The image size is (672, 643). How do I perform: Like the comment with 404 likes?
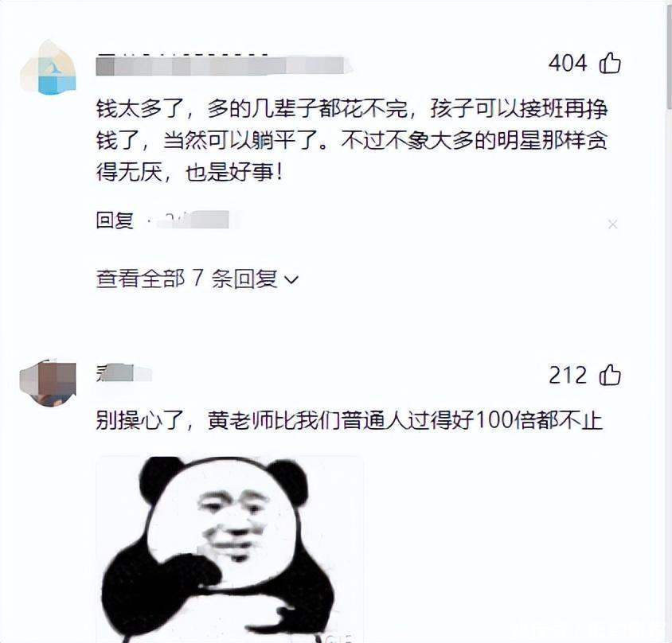610,63
